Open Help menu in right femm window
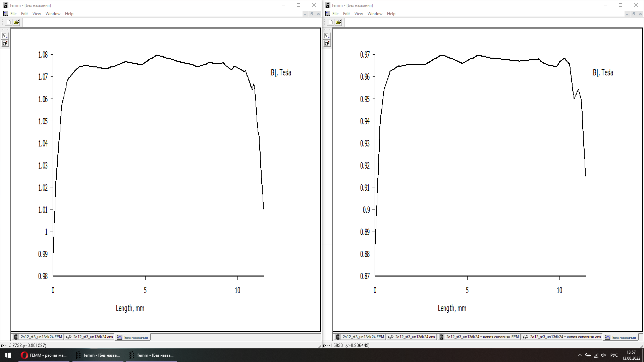 (391, 14)
